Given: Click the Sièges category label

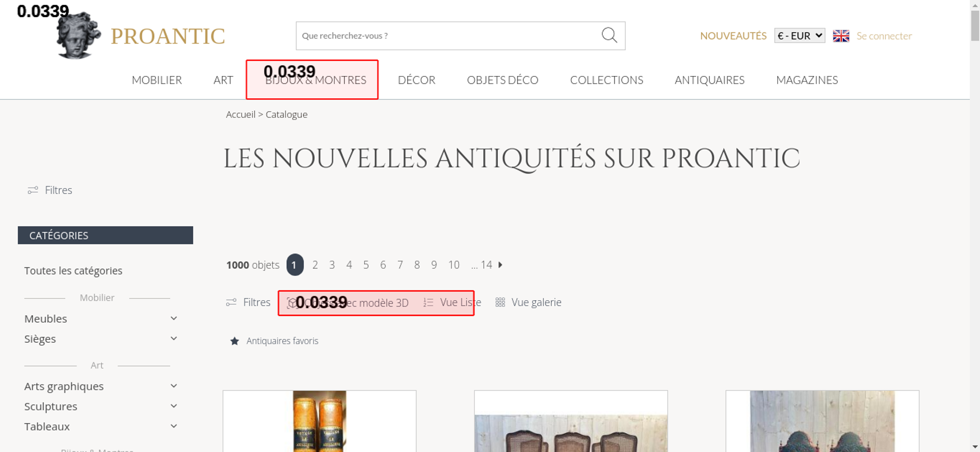Looking at the screenshot, I should [40, 339].
